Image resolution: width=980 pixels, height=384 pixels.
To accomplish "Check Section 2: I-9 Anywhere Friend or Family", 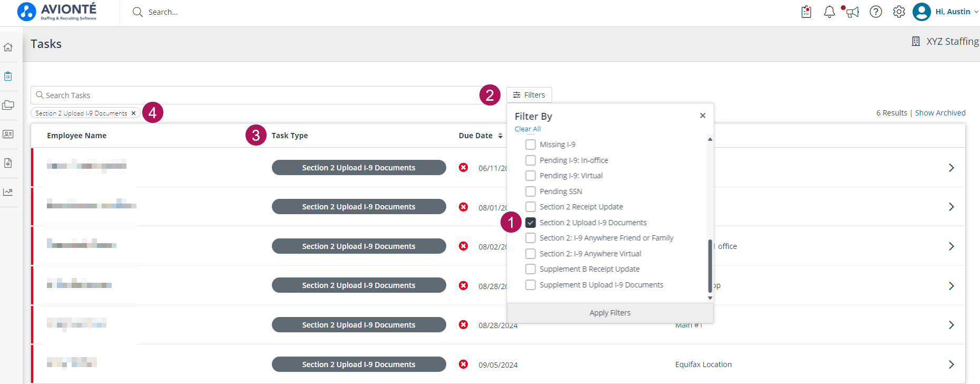I will (x=531, y=238).
